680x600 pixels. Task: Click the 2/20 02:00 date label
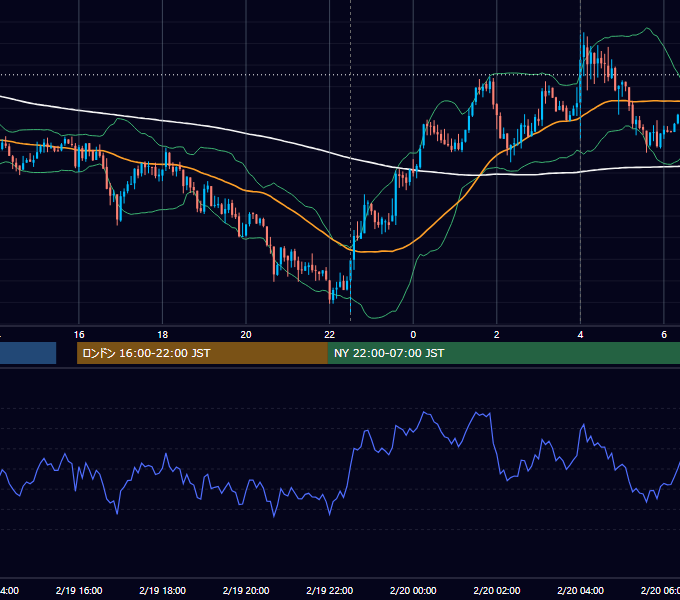[x=497, y=590]
